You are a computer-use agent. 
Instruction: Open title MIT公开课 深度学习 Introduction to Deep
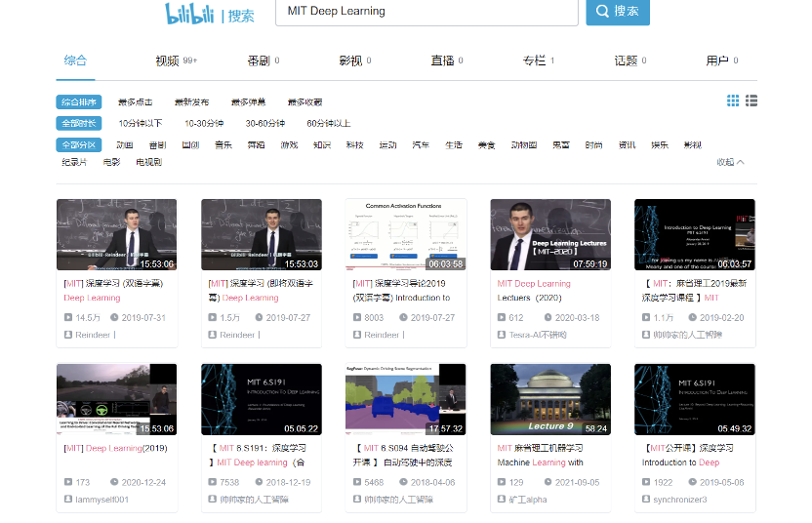point(688,455)
